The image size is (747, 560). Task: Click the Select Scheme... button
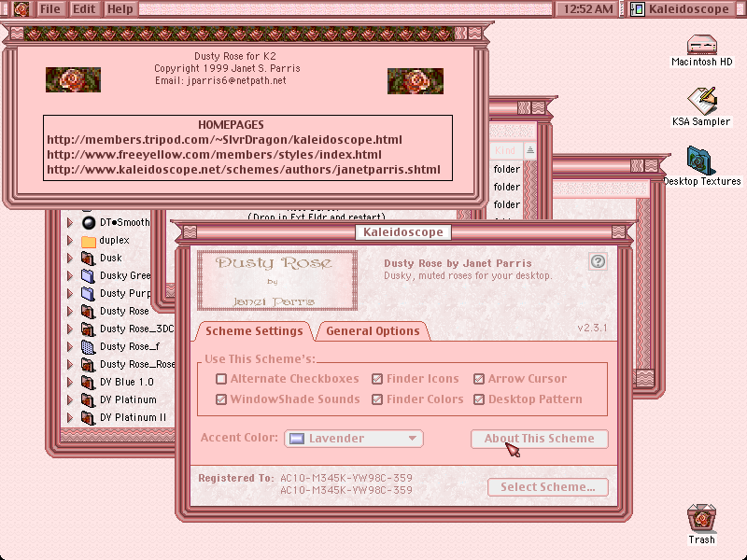[x=548, y=487]
